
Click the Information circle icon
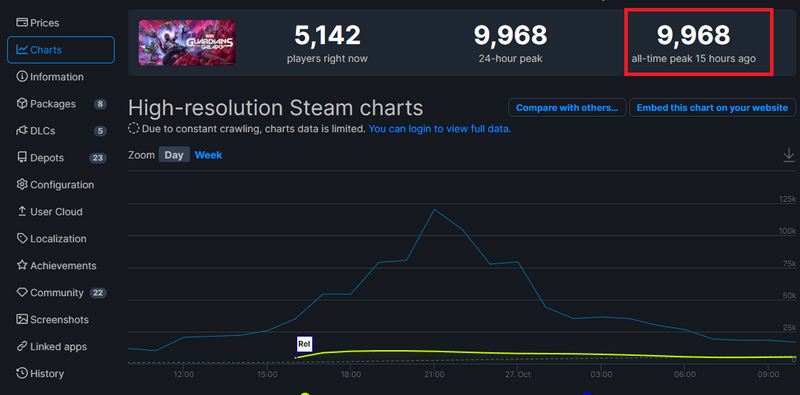[x=22, y=77]
